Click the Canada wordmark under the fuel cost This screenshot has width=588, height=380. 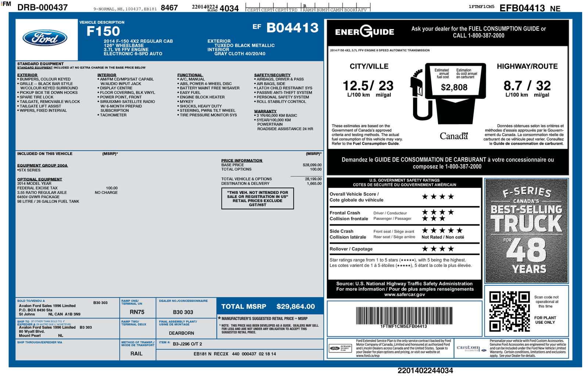(x=454, y=136)
